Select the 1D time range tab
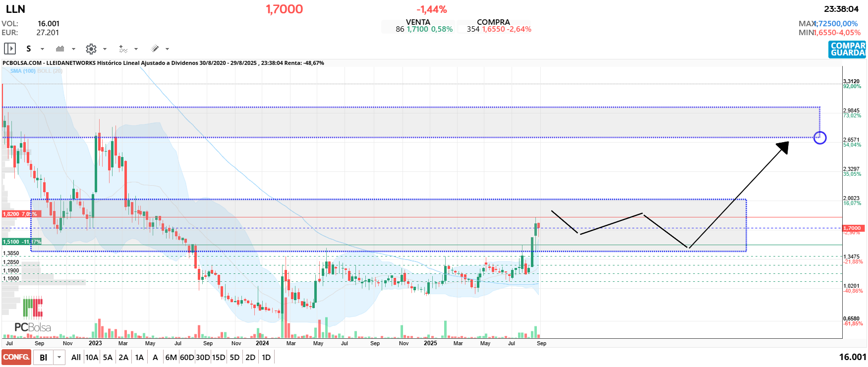Screen dimensions: 868x367 tap(266, 357)
